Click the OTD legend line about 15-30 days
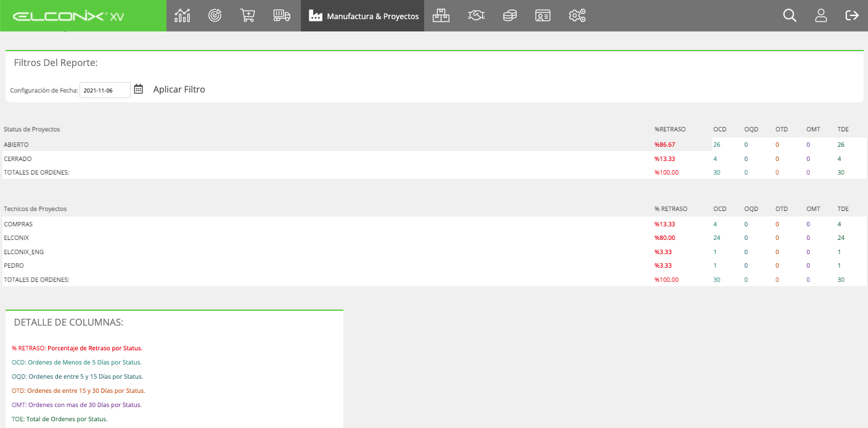Image resolution: width=868 pixels, height=428 pixels. 78,390
